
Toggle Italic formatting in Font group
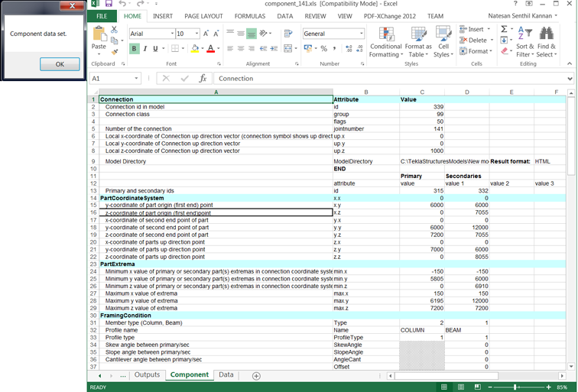tap(144, 49)
